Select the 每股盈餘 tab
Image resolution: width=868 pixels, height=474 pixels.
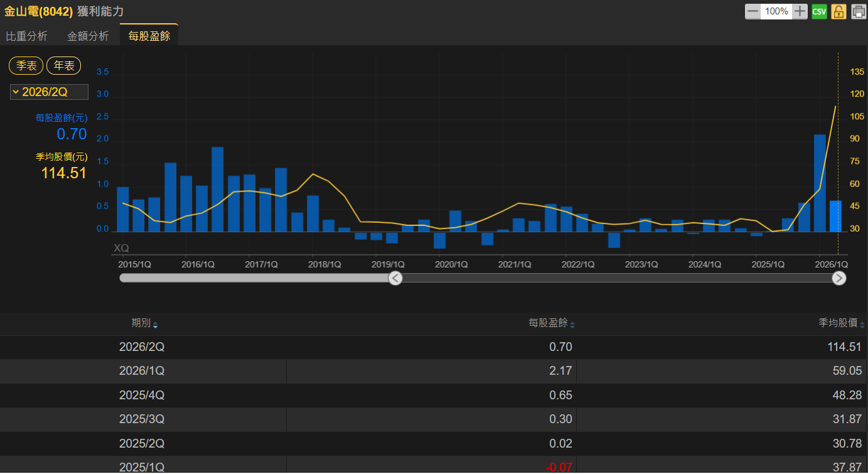(149, 36)
